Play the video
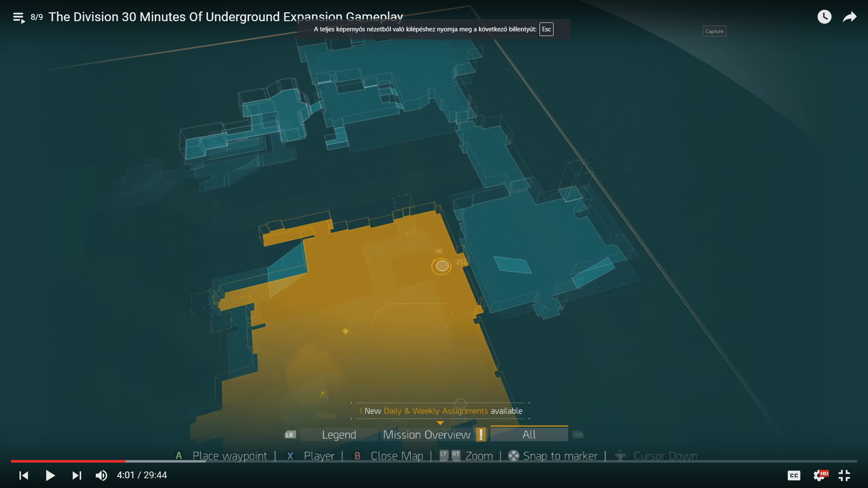The image size is (868, 488). pyautogui.click(x=50, y=475)
